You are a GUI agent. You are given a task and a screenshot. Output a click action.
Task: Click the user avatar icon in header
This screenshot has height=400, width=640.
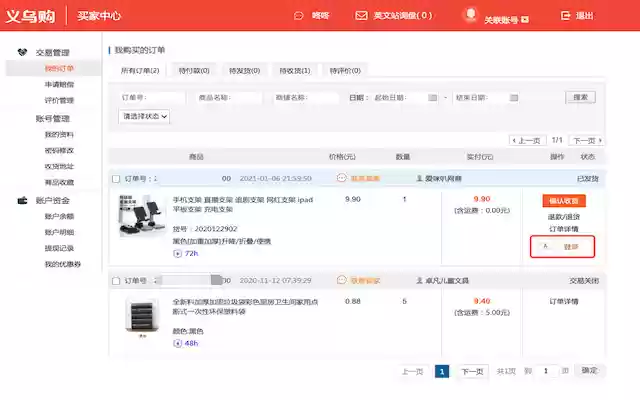pos(471,15)
